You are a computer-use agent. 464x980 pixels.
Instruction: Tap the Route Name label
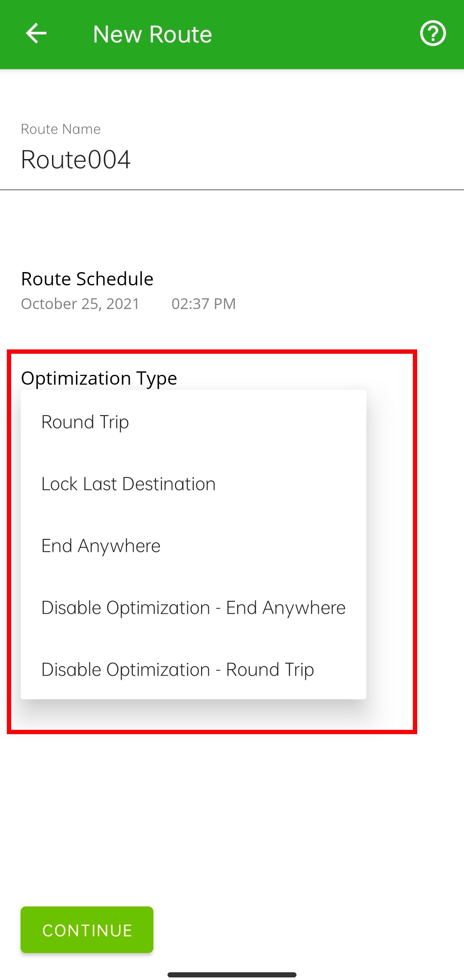[x=61, y=129]
